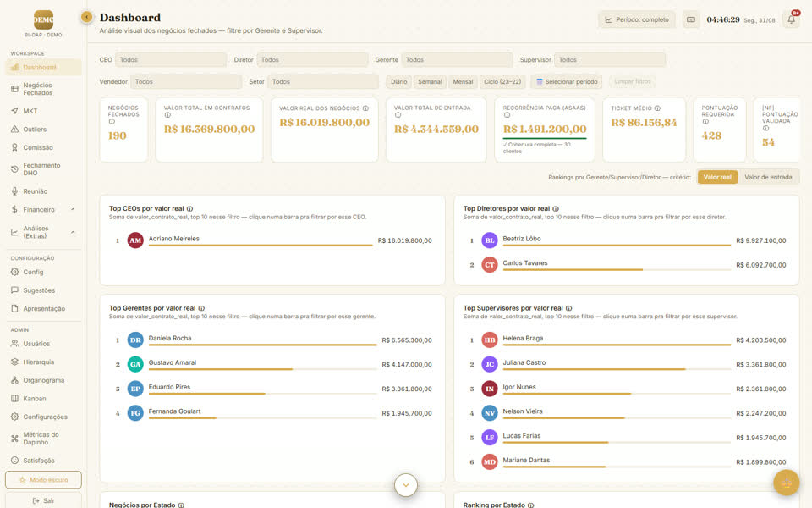Open the MKT sidebar icon
This screenshot has height=508, width=812.
[14, 111]
